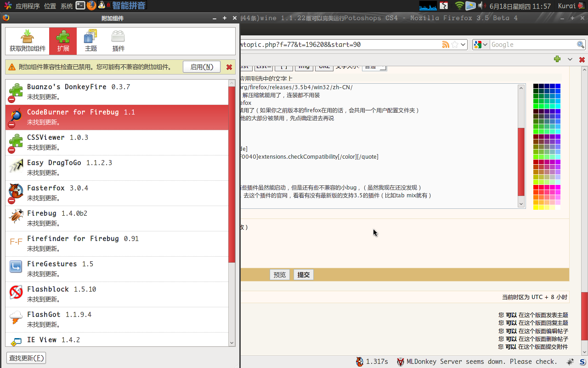This screenshot has height=368, width=588.
Task: Select the Fasterfox fox icon
Action: pos(16,193)
